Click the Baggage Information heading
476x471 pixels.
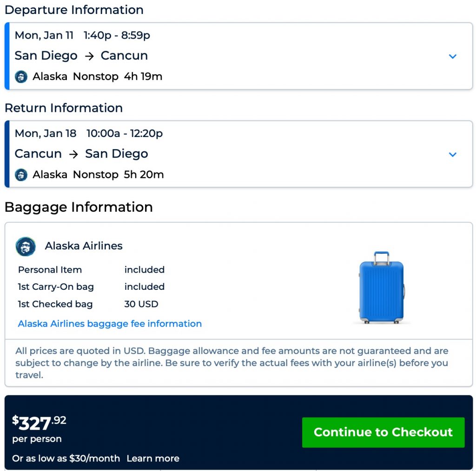[x=79, y=207]
